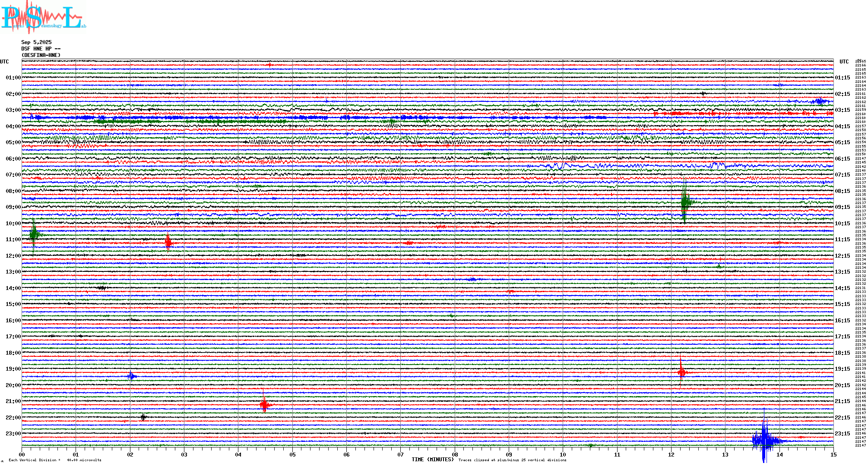868x466 pixels.
Task: Click the 08:15 label on right axis
Action: click(x=843, y=191)
